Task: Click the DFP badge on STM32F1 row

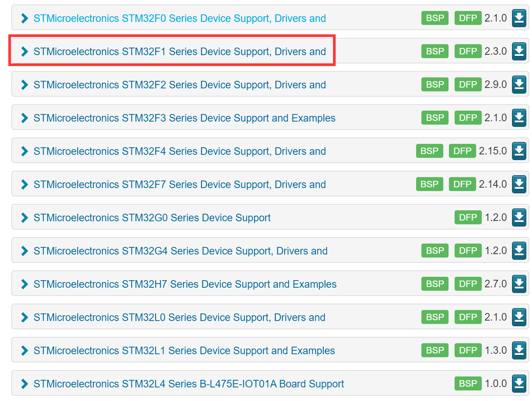Action: 468,51
